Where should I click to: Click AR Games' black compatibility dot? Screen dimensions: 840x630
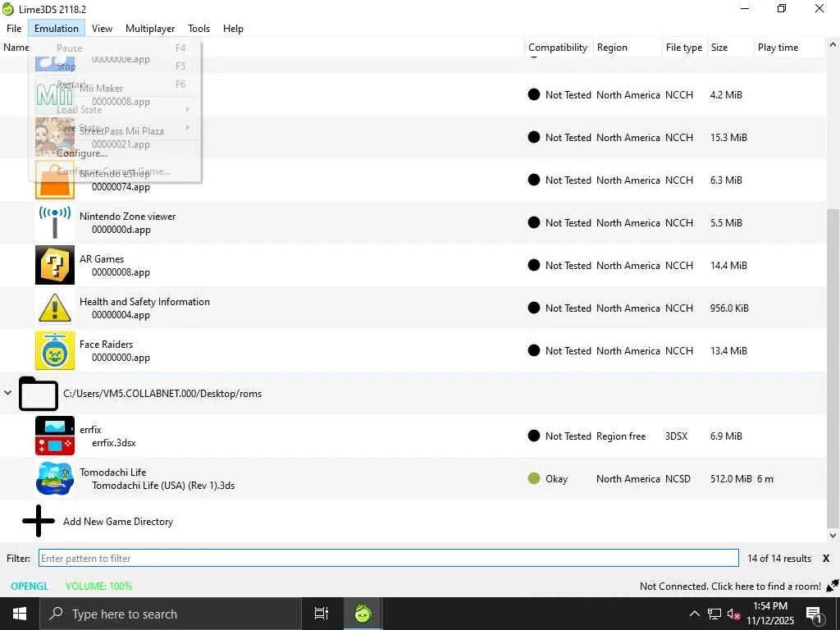533,265
